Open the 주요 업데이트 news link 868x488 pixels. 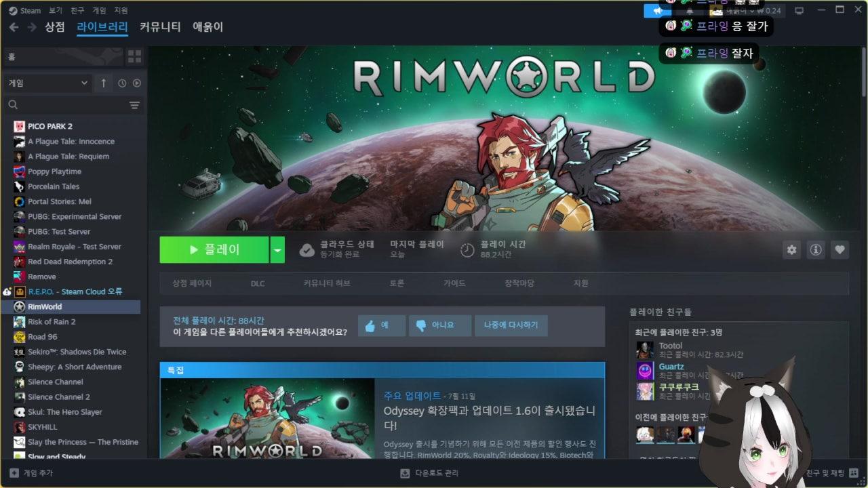click(412, 396)
